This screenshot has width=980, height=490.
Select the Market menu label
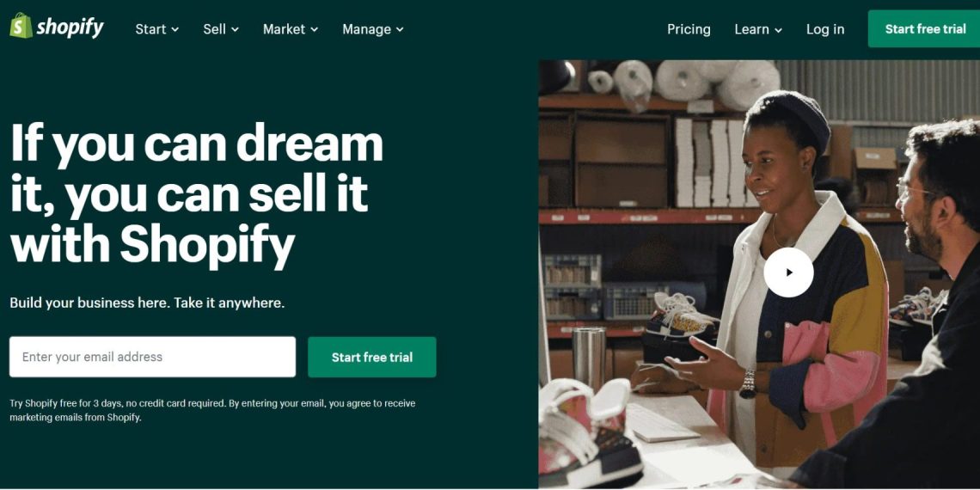pos(285,29)
